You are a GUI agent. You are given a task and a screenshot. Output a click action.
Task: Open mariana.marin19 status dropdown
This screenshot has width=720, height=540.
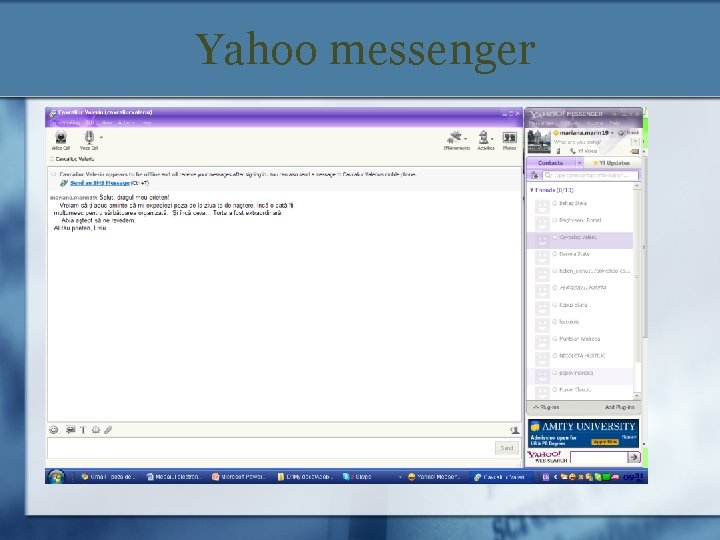click(612, 133)
